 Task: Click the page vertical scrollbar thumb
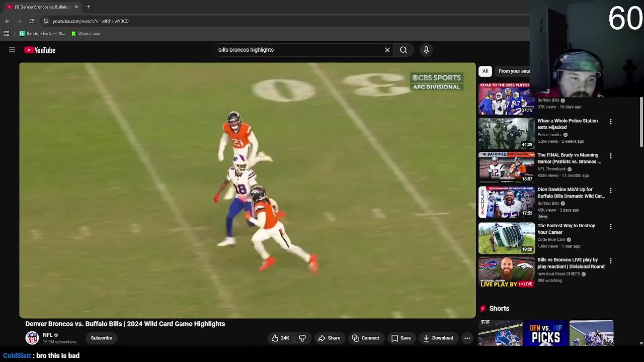(x=641, y=122)
